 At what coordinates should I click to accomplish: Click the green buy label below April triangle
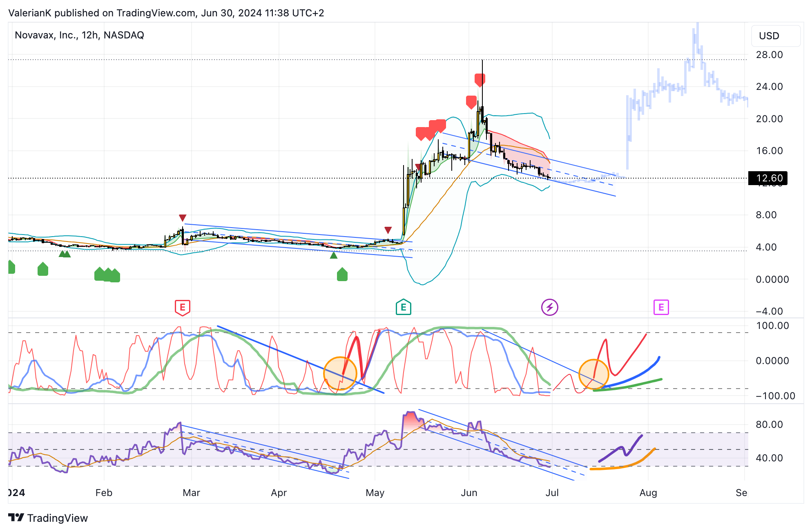tap(342, 274)
